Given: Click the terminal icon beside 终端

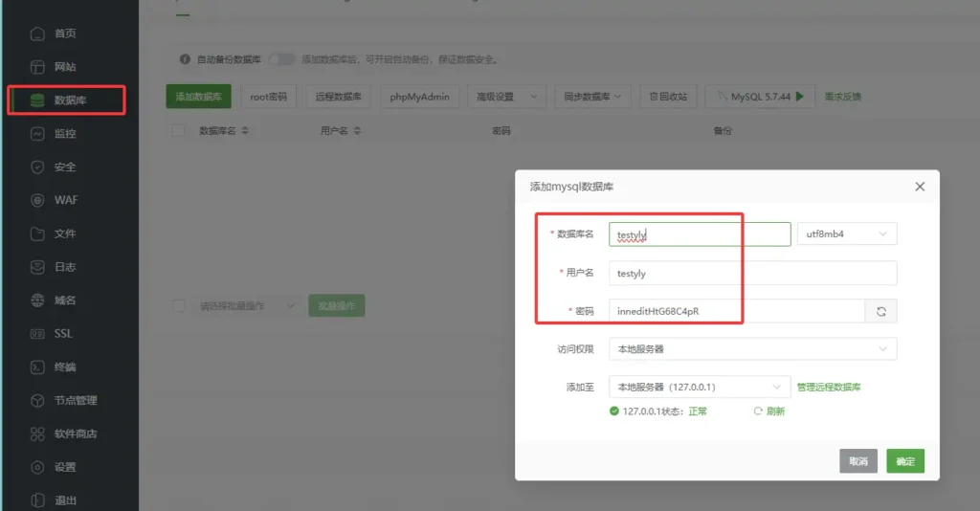Looking at the screenshot, I should click(37, 367).
